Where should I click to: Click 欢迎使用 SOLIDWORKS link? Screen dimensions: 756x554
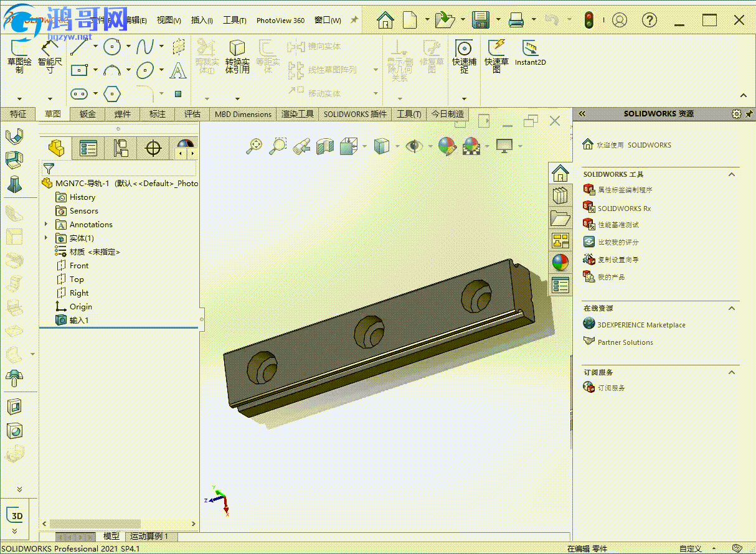click(634, 145)
